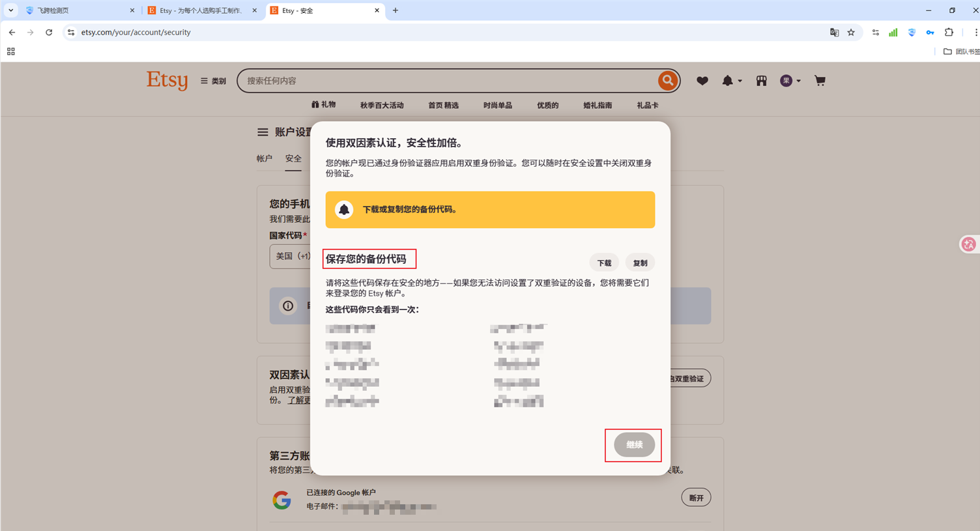Switch to the 飞跨检测页 browser tab
This screenshot has width=980, height=531.
[78, 10]
